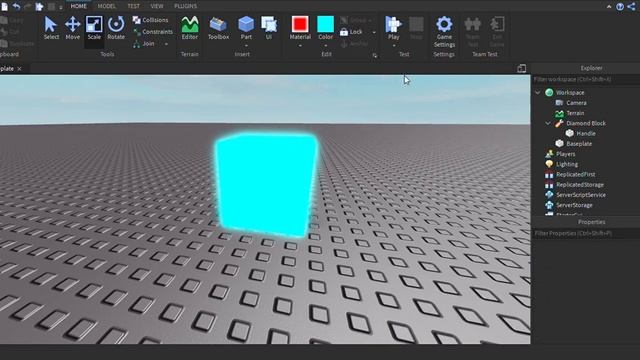
Task: Select ReplicatedStorage in Explorer
Action: [x=580, y=184]
